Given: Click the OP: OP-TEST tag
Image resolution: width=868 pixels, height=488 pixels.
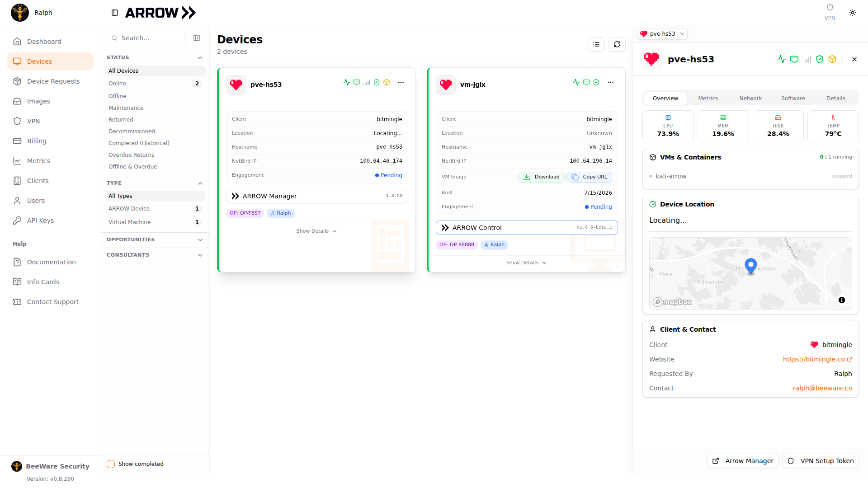Looking at the screenshot, I should pos(245,213).
